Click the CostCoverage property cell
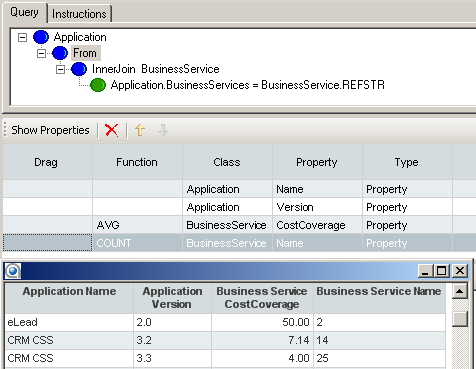Image resolution: width=476 pixels, height=369 pixels. (x=317, y=225)
